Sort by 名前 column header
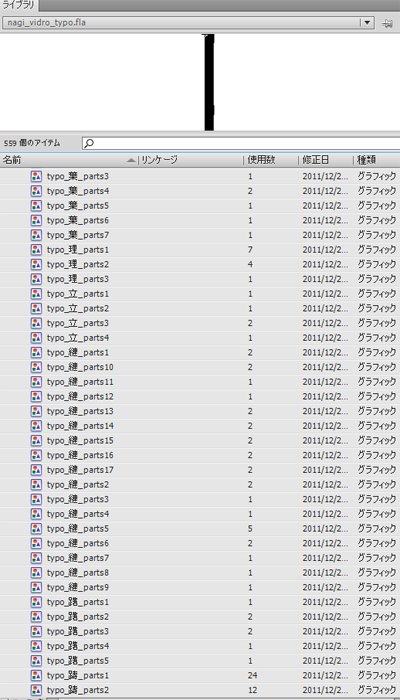400x700 pixels. point(12,160)
